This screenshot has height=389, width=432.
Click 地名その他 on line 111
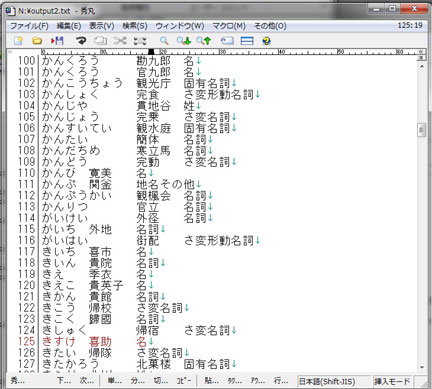tap(165, 184)
